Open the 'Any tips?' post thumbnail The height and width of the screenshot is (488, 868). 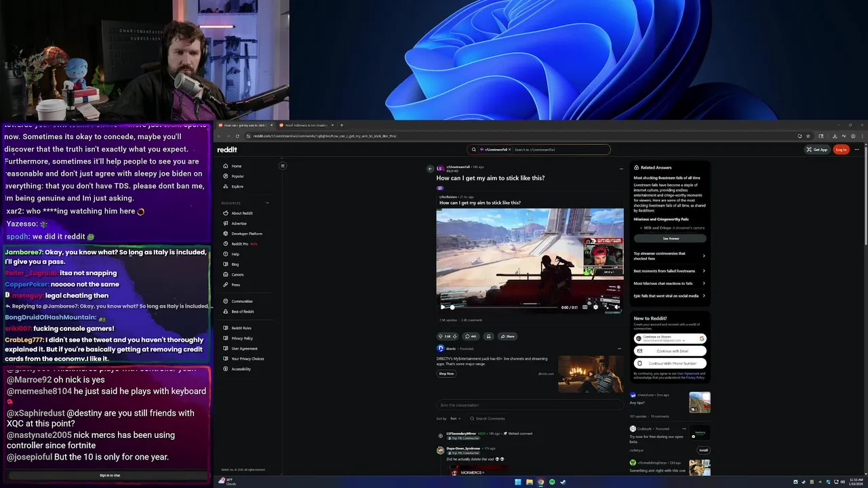click(x=700, y=402)
